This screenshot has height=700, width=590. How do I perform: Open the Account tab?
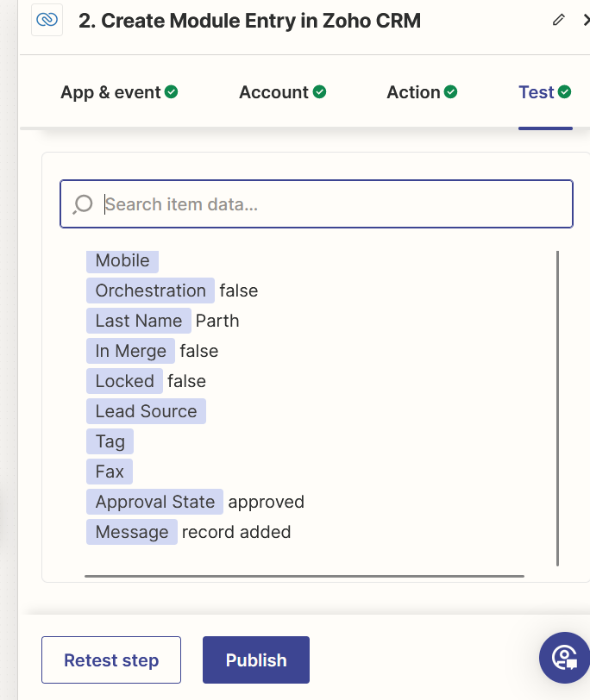[282, 92]
